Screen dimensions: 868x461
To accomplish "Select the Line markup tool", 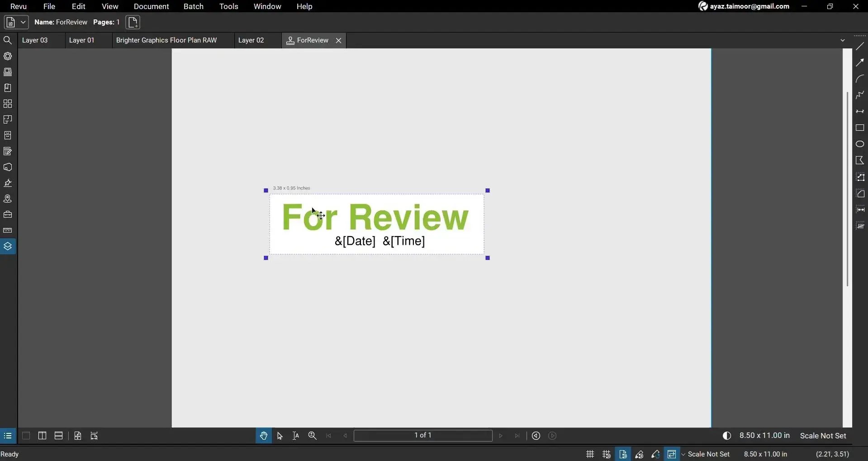I will (860, 46).
